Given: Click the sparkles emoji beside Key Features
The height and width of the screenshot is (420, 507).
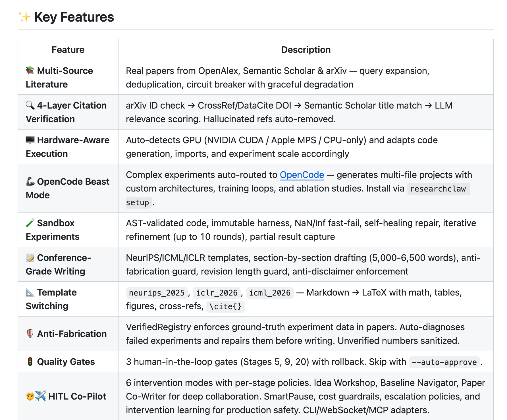Looking at the screenshot, I should point(24,17).
